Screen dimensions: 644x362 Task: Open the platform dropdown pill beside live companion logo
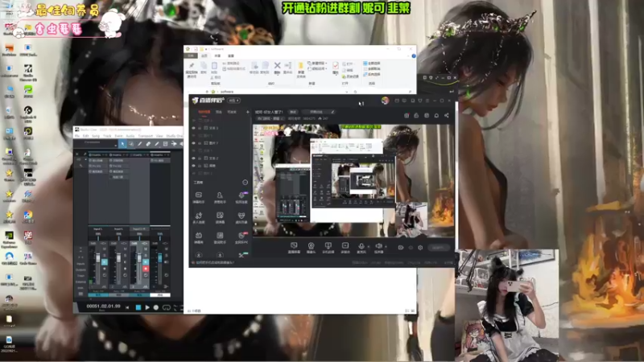click(233, 101)
